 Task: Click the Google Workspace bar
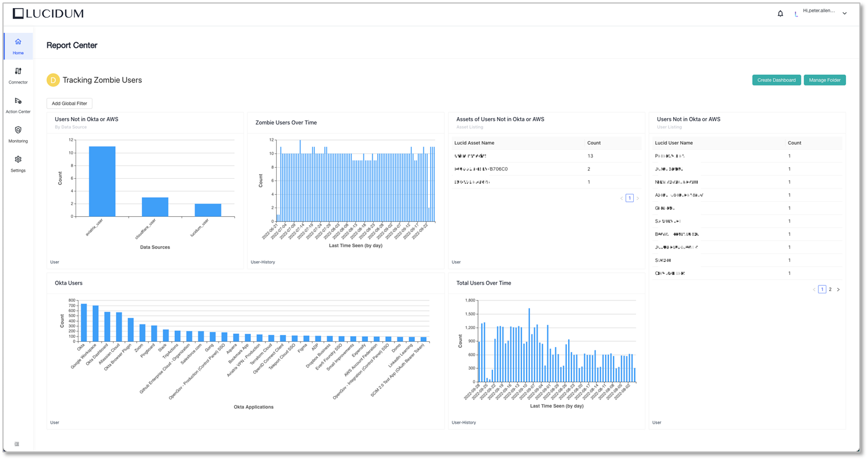(x=96, y=324)
